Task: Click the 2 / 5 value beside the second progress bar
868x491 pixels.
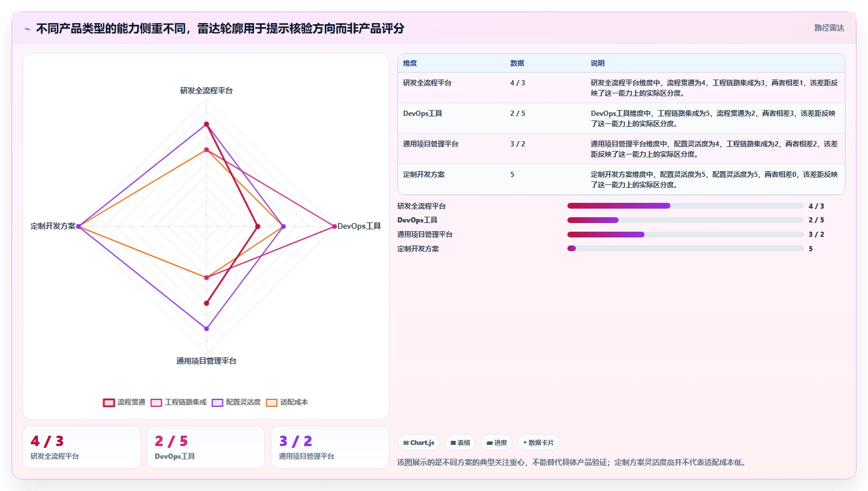Action: [x=816, y=220]
